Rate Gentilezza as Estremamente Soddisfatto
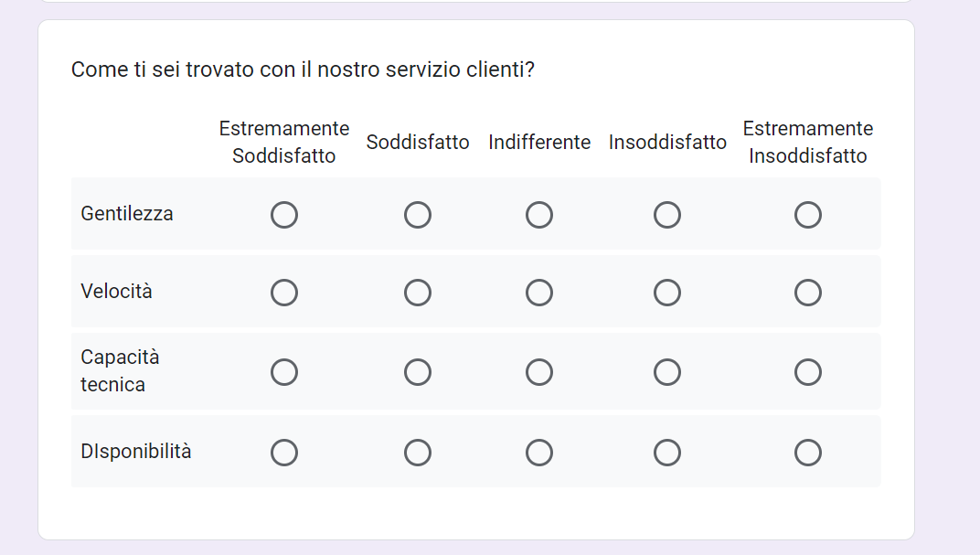Image resolution: width=980 pixels, height=555 pixels. (x=284, y=215)
